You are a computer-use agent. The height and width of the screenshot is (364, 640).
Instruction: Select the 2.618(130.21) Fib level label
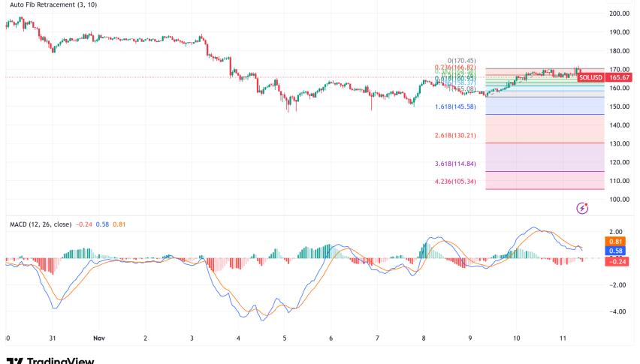[x=457, y=135]
